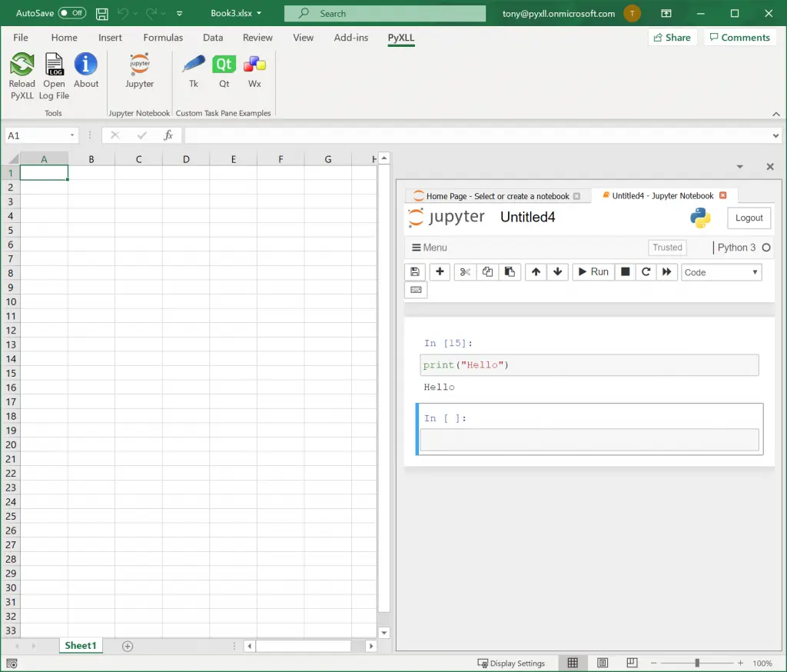787x672 pixels.
Task: Expand the Name Box dropdown
Action: (x=72, y=135)
